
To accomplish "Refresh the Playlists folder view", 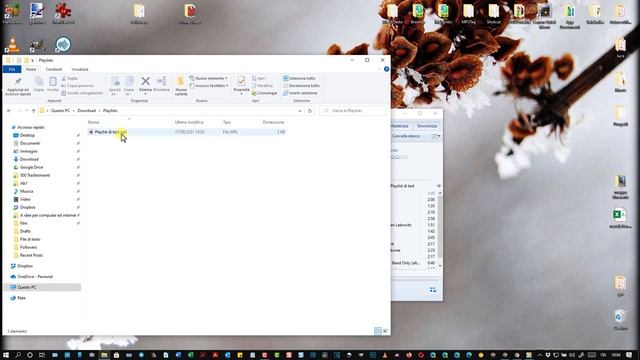I will [310, 111].
